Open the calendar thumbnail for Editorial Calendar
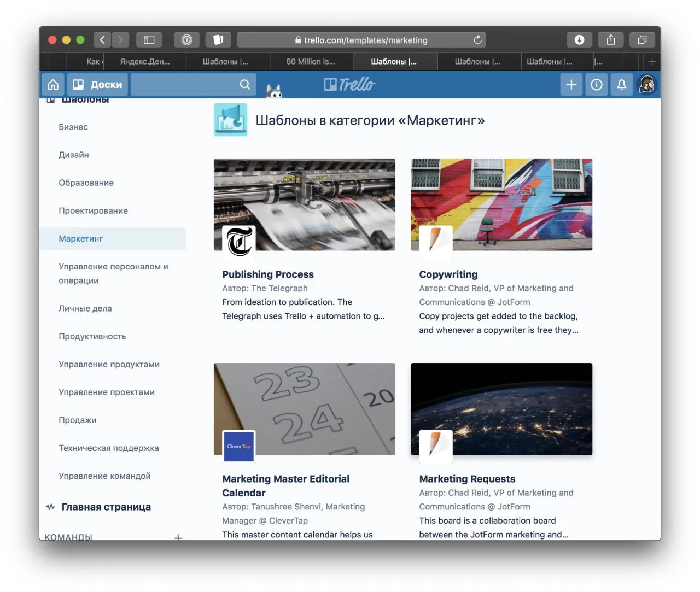This screenshot has width=700, height=592. pyautogui.click(x=305, y=409)
